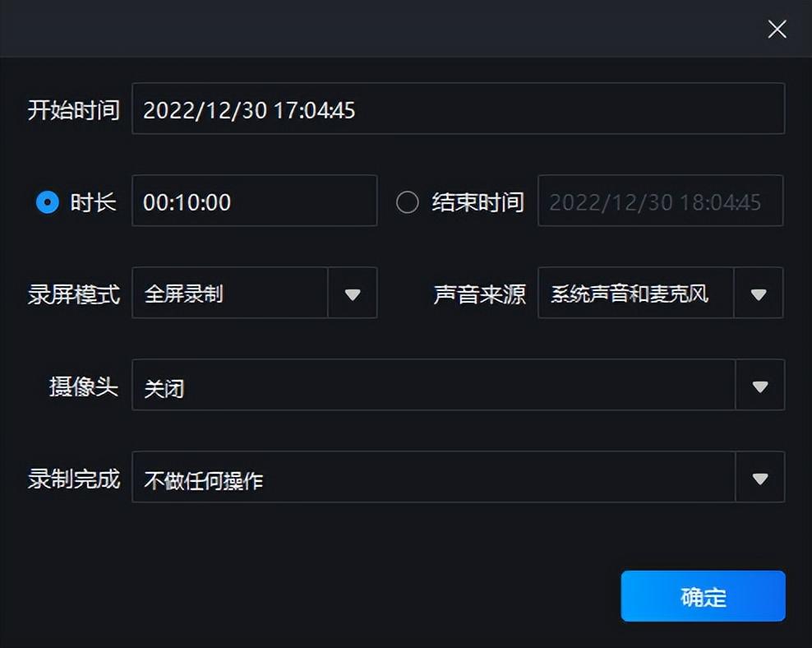Click the arrow icon beside 不做任何操作
The image size is (812, 648).
pos(760,478)
